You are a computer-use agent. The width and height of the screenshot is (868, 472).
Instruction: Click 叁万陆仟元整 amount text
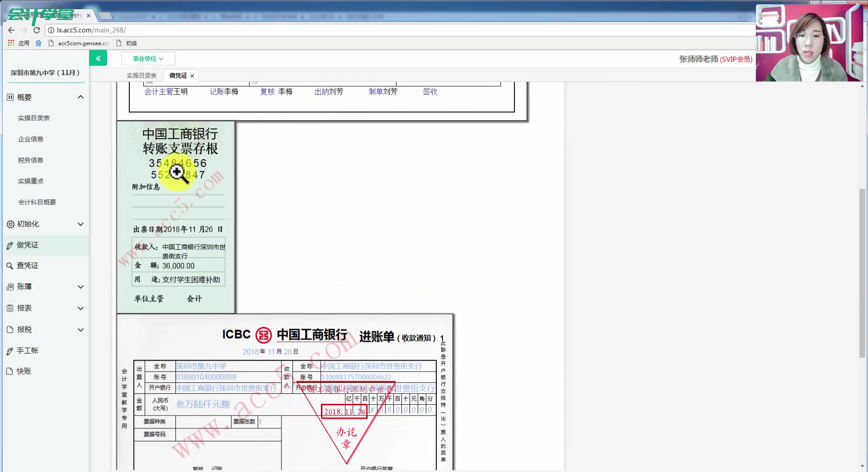[x=203, y=404]
